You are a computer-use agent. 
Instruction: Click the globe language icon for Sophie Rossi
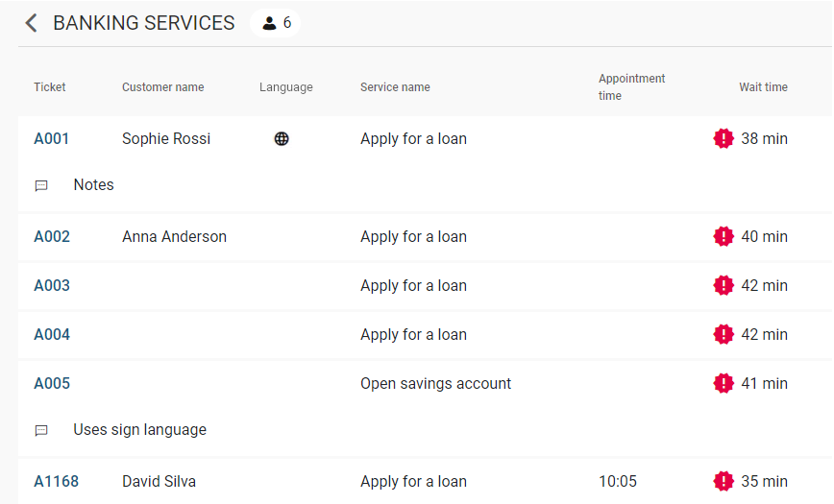click(x=282, y=139)
